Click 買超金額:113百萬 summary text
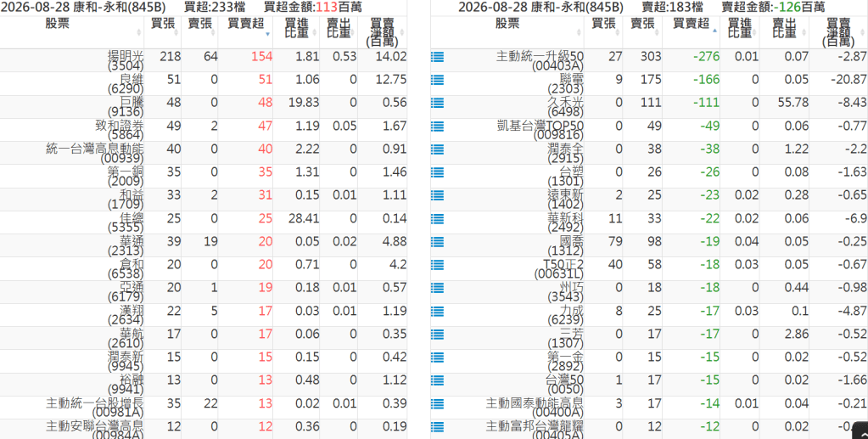Viewport: 868px width, 439px height. coord(313,7)
